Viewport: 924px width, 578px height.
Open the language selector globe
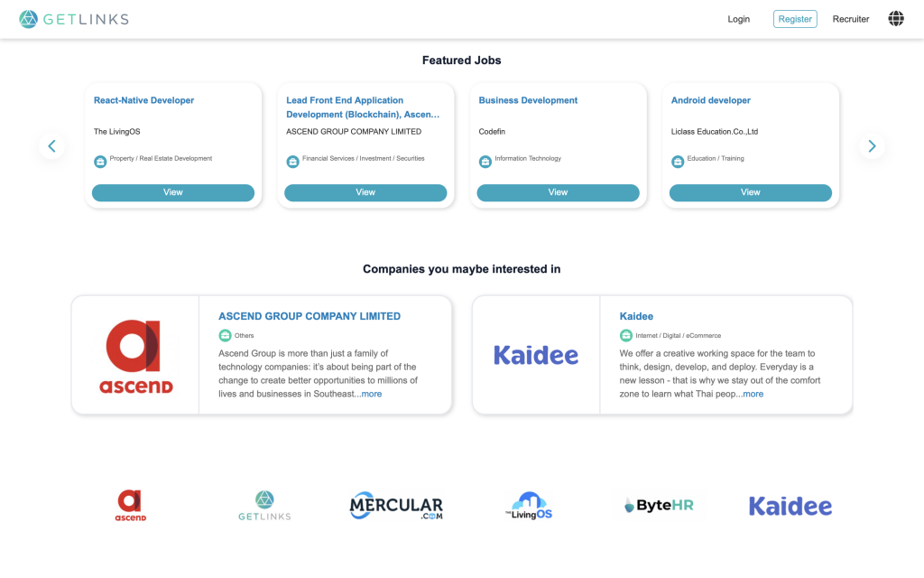(x=896, y=18)
